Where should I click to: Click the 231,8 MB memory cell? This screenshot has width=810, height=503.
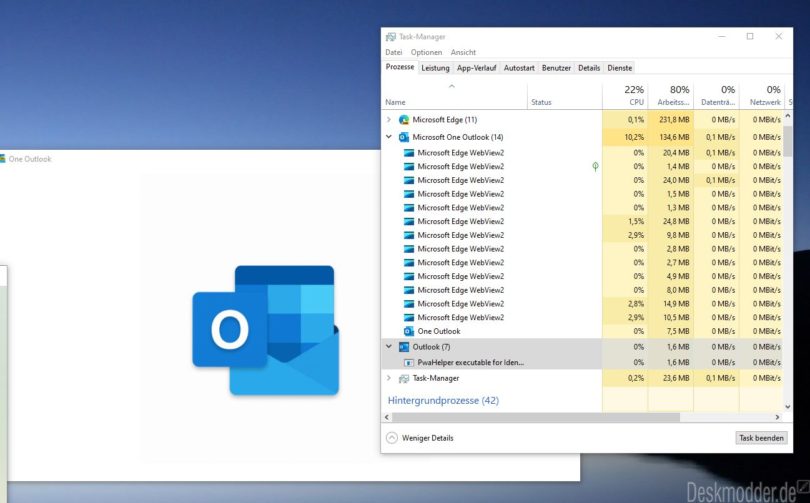point(671,120)
